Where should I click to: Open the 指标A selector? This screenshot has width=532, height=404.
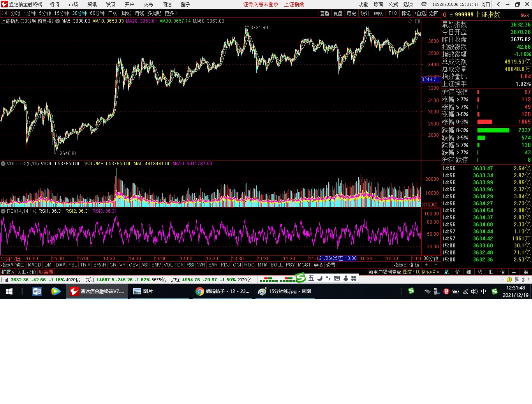click(7, 265)
